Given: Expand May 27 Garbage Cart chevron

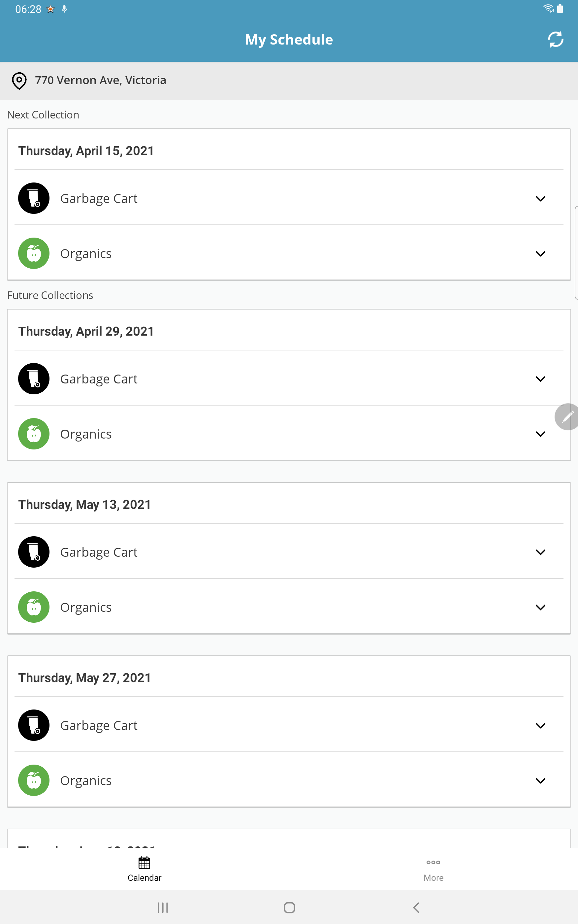Looking at the screenshot, I should pos(540,725).
